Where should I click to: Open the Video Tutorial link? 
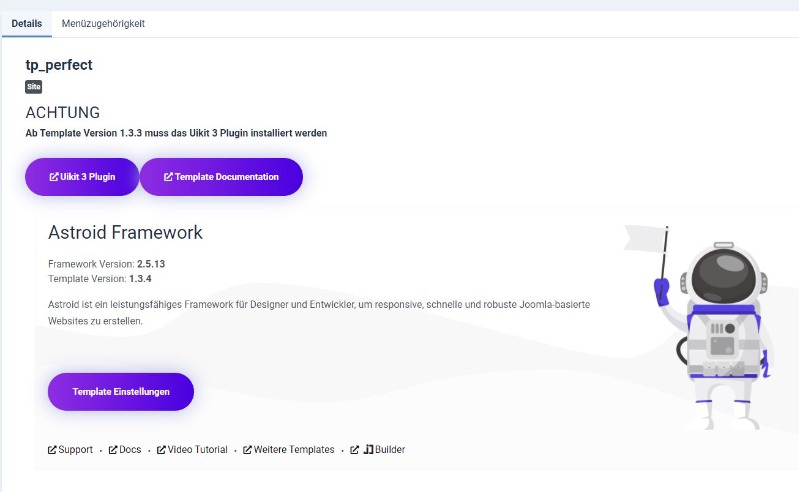point(192,450)
